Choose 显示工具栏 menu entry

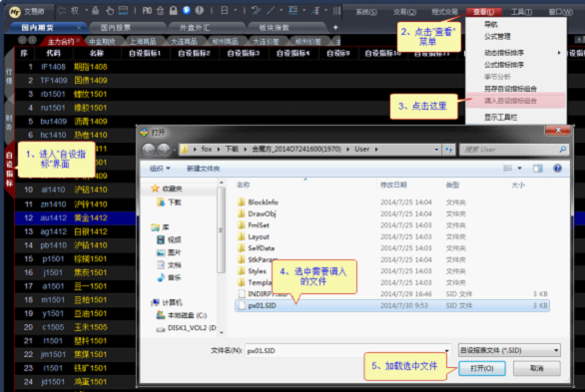501,118
